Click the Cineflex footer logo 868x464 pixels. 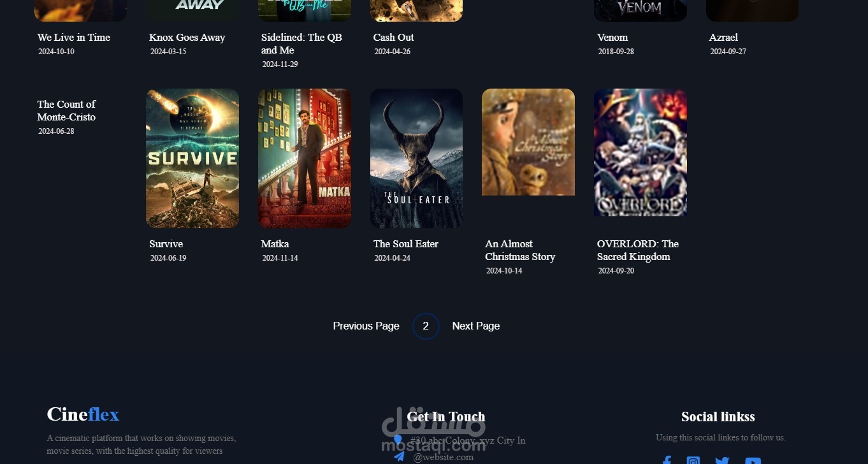[83, 414]
